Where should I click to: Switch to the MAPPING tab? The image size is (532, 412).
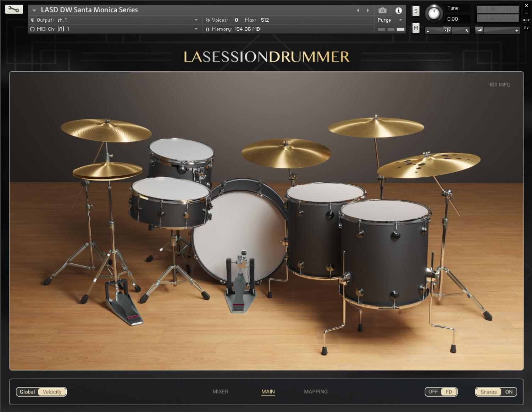click(316, 391)
